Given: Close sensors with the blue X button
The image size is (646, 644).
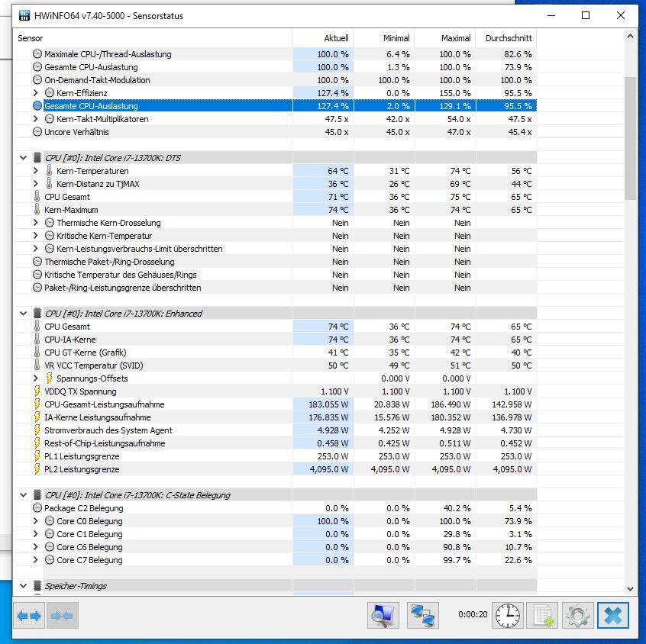Looking at the screenshot, I should point(613,615).
